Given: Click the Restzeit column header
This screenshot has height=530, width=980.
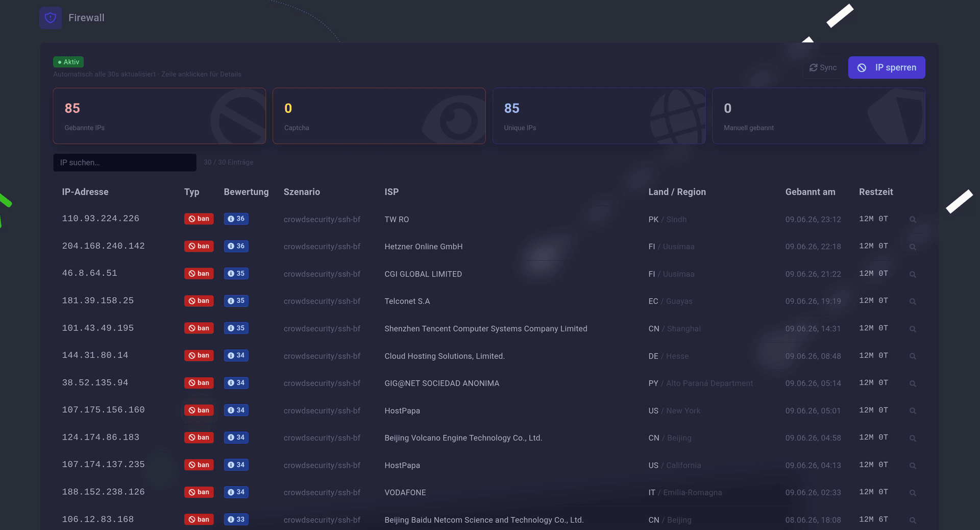Looking at the screenshot, I should click(876, 192).
